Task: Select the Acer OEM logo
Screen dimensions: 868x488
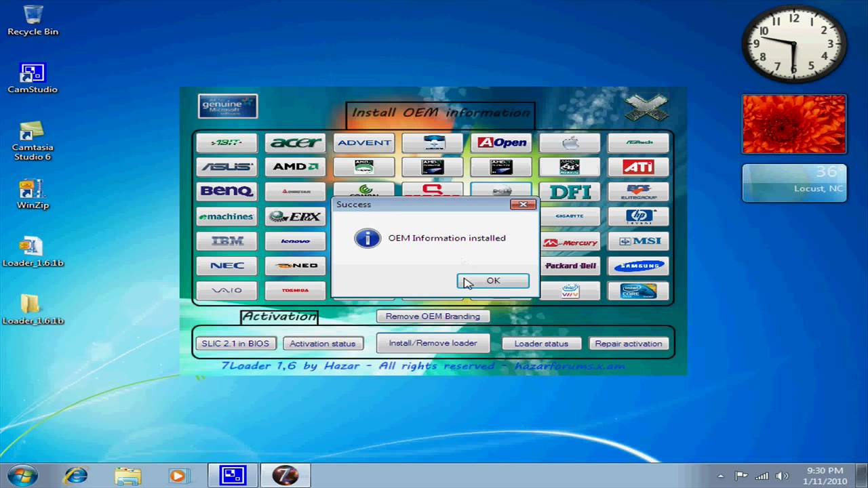Action: [x=296, y=142]
